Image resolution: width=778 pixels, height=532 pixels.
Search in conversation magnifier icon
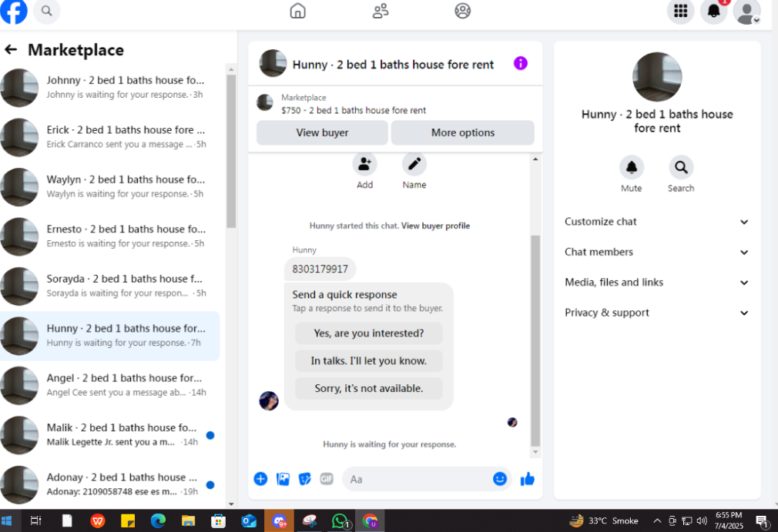[681, 168]
